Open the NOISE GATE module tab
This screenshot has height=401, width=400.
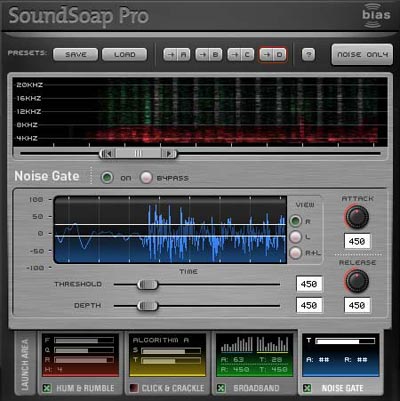point(342,388)
